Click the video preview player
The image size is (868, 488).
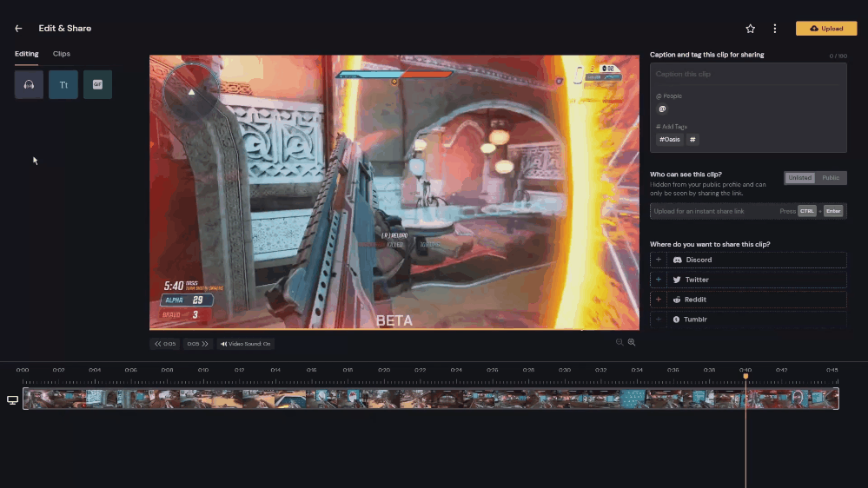point(394,192)
